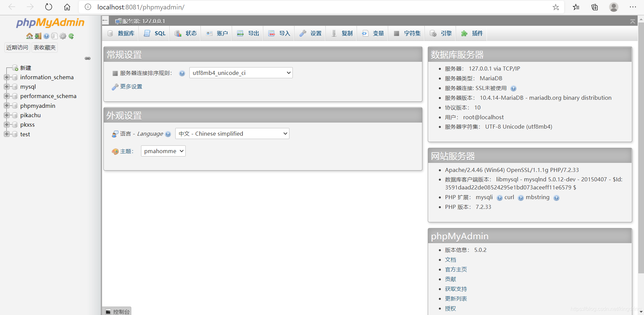Viewport: 644px width, 315px height.
Task: Expand the mysql database node
Action: (6, 87)
